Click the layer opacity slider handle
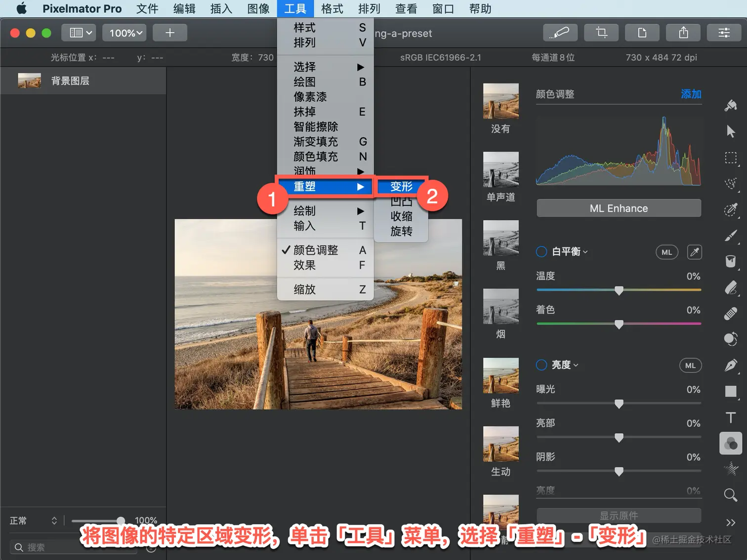 click(x=121, y=521)
